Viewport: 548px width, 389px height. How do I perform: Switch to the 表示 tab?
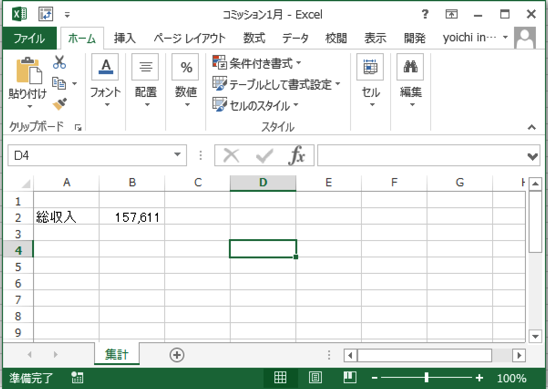point(375,38)
